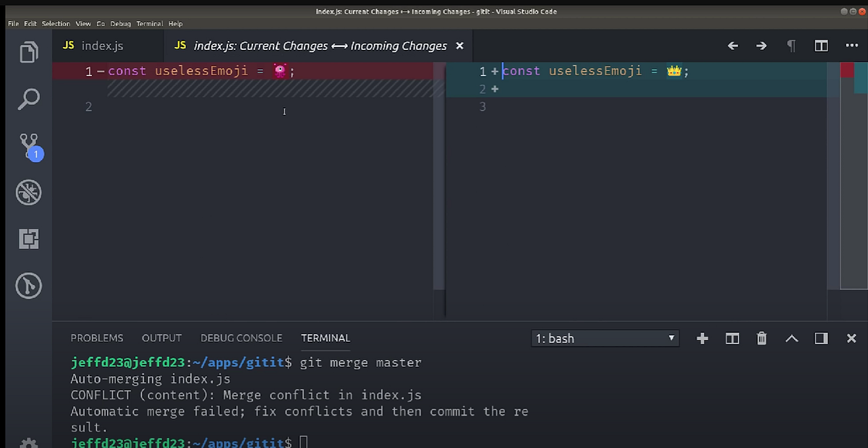The height and width of the screenshot is (448, 868).
Task: Toggle maximized panel with the chevron icon
Action: [791, 338]
